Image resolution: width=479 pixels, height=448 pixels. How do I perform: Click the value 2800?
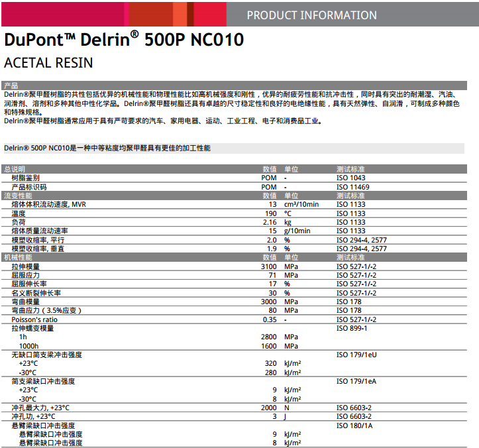[x=269, y=337]
